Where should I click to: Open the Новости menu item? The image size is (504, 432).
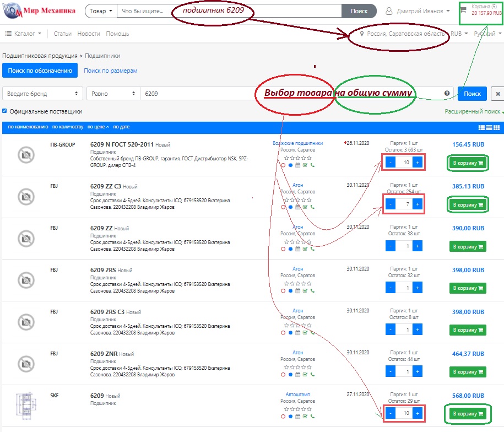coord(89,34)
